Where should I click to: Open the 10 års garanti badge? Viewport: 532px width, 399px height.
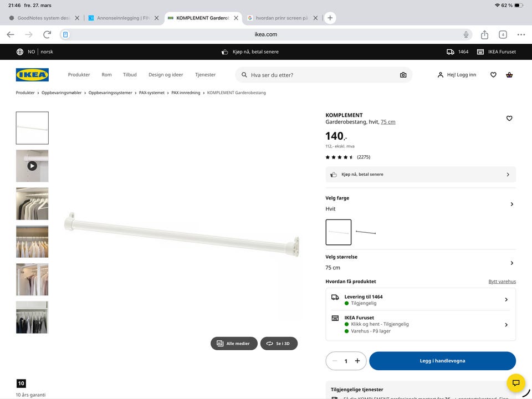coord(22,383)
